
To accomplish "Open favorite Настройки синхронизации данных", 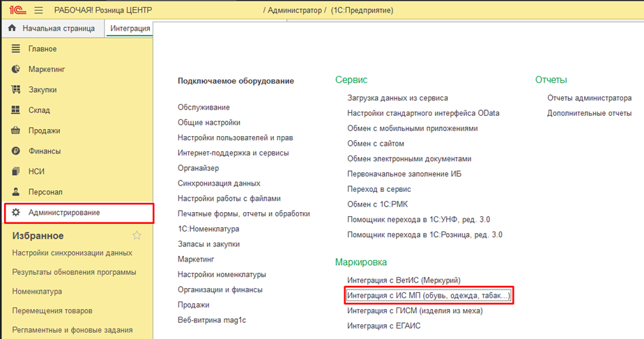I will click(x=72, y=253).
